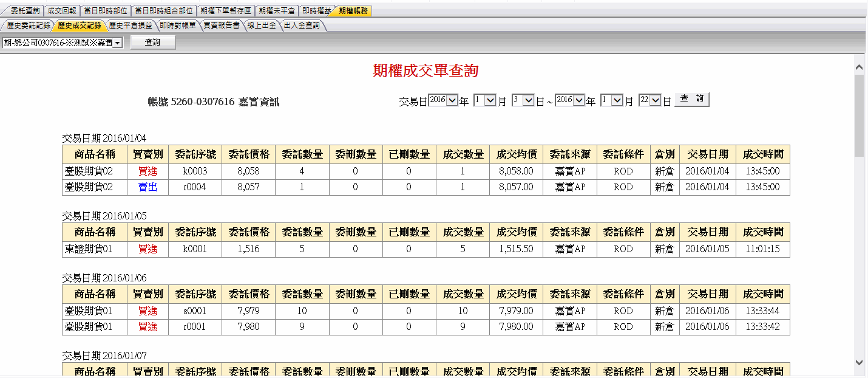Open the 當日即時部位 tab

coord(106,11)
